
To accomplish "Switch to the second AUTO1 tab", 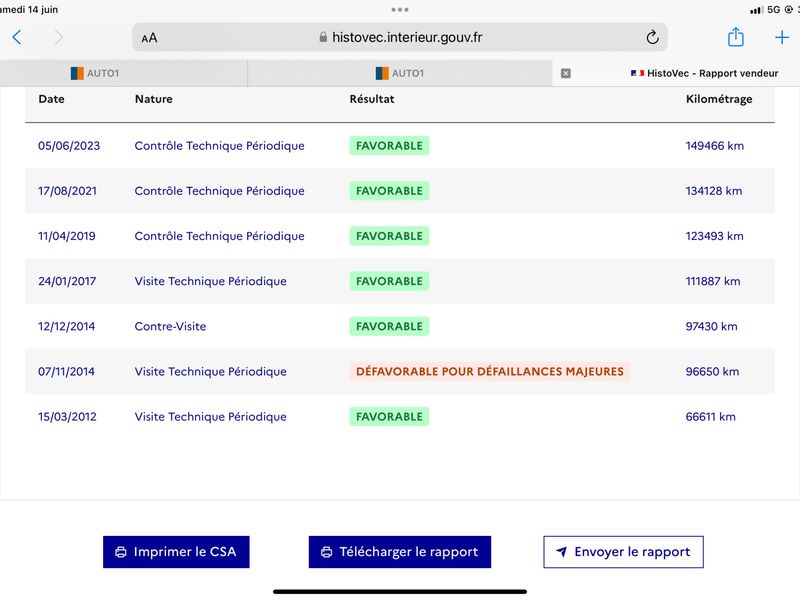I will (x=400, y=73).
